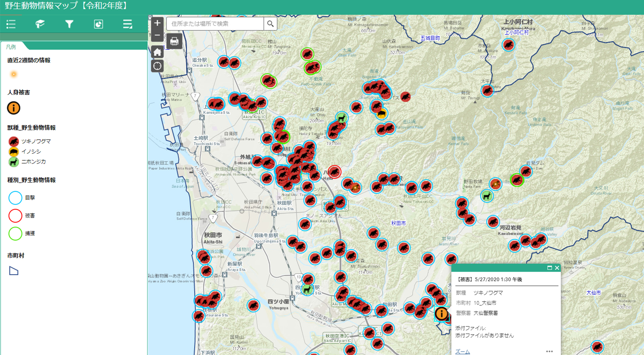Click the yellow wild boar marker on map
The height and width of the screenshot is (355, 644).
[381, 114]
